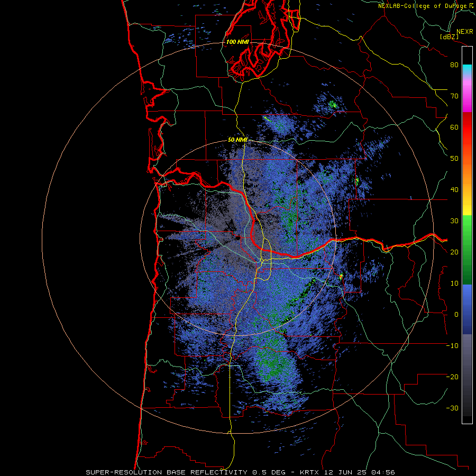Click the 80 value on the dBZ scale
The width and height of the screenshot is (476, 476).
click(454, 65)
